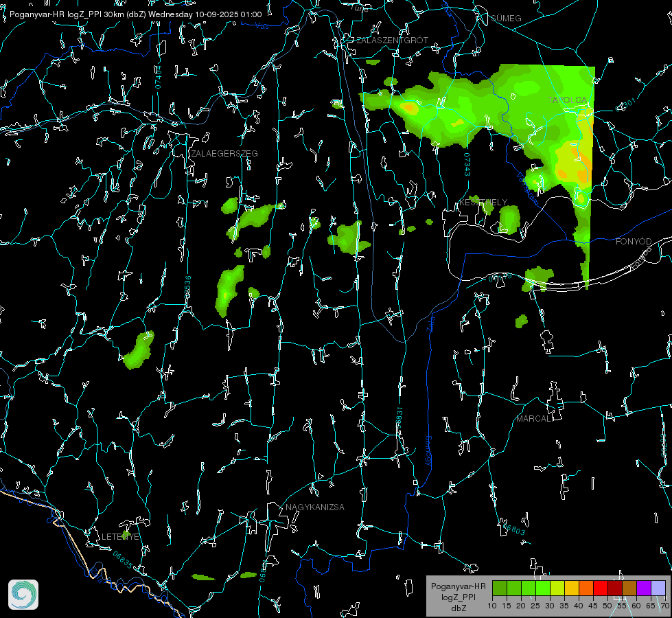
Task: Click the 45-50 dBZ red legend swatch
Action: pos(601,588)
